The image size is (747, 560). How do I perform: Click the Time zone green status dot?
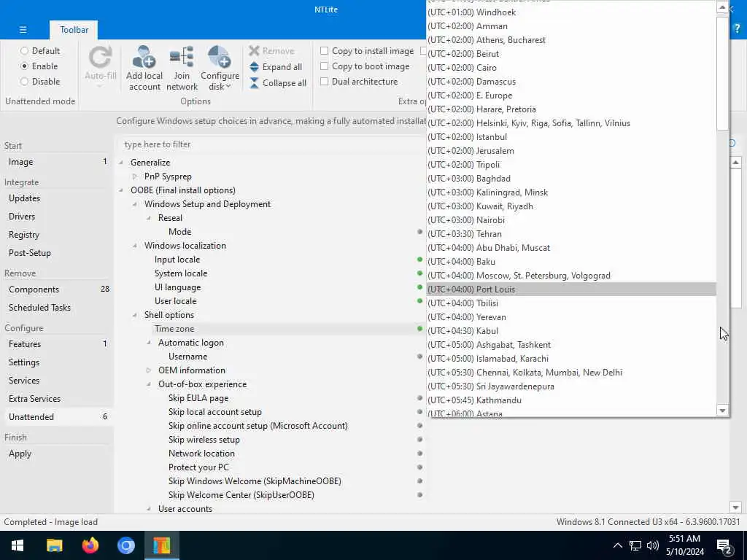click(419, 329)
